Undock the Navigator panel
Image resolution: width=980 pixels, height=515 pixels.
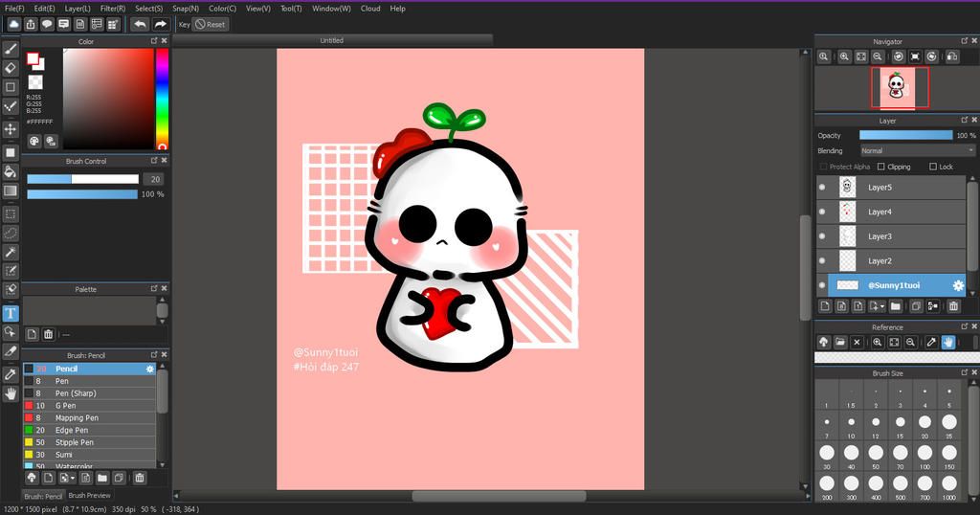pos(964,40)
